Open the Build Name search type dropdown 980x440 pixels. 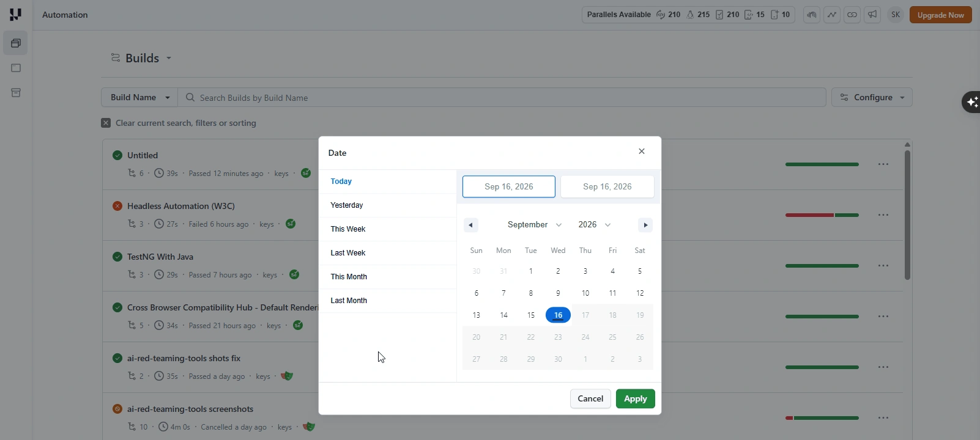[x=139, y=97]
